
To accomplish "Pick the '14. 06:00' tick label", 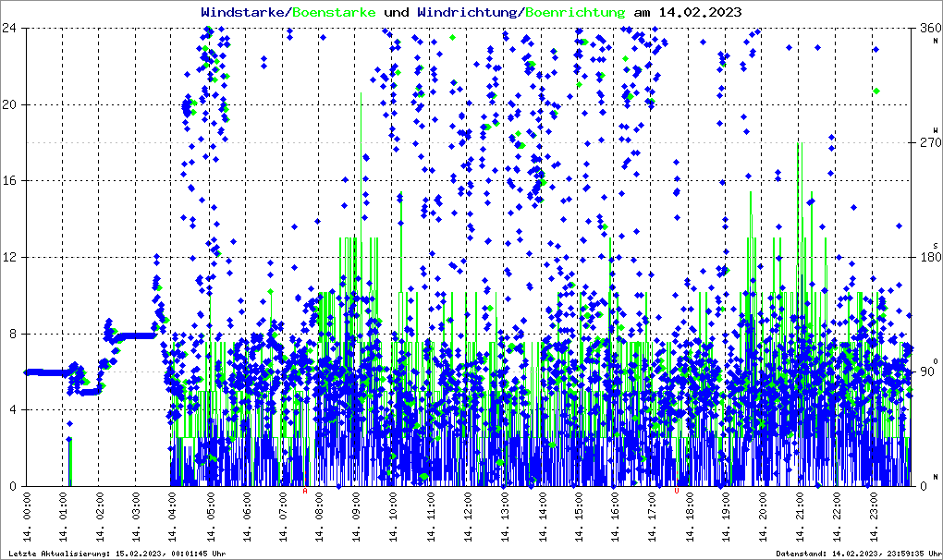I will [x=248, y=518].
